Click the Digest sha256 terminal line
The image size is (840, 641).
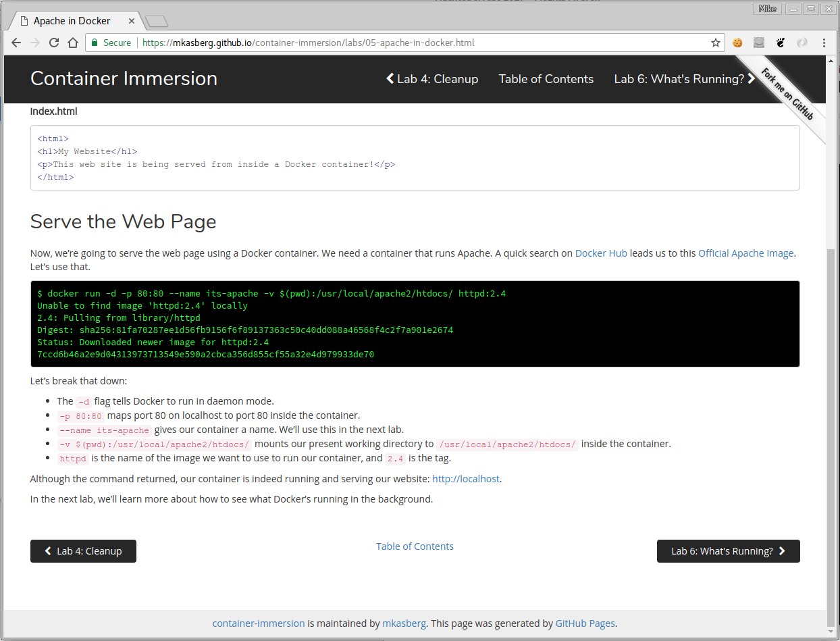245,330
